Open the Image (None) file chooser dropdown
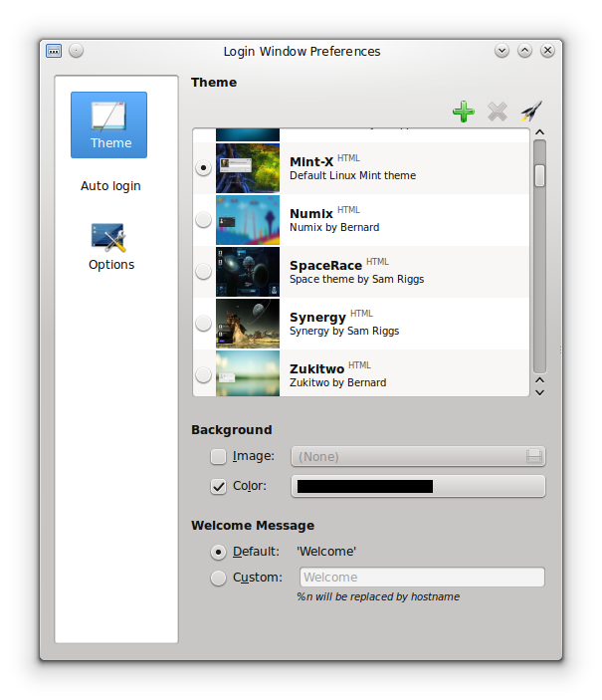Image resolution: width=602 pixels, height=700 pixels. (418, 456)
